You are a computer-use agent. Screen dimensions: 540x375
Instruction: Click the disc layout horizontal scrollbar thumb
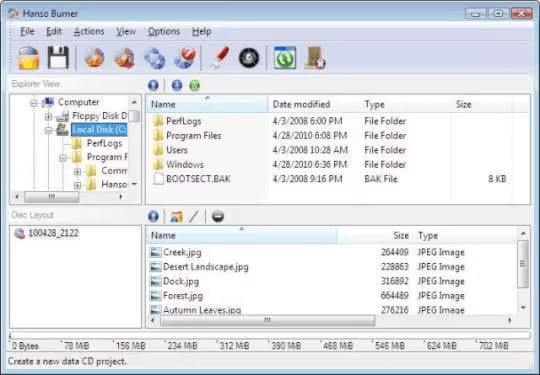point(268,321)
